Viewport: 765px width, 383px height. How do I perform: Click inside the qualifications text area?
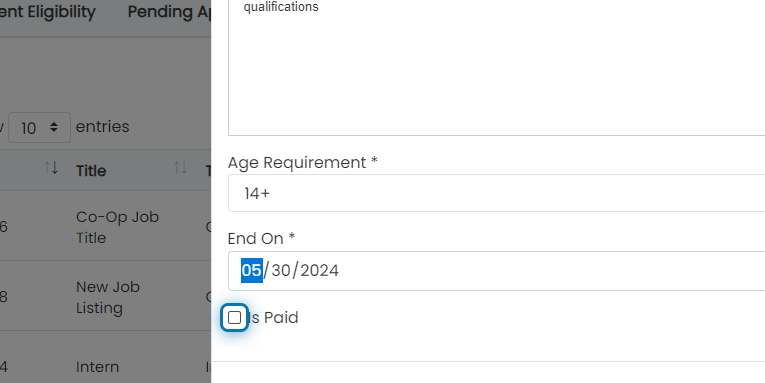coord(496,68)
